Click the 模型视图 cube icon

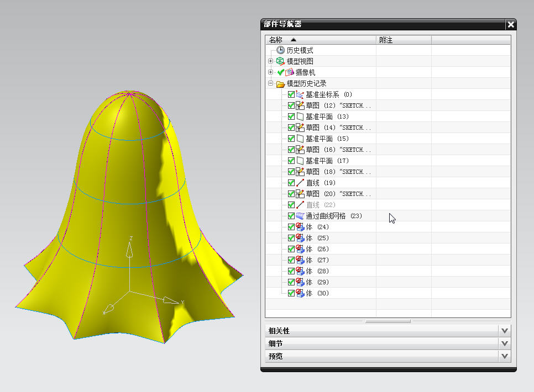pyautogui.click(x=280, y=61)
